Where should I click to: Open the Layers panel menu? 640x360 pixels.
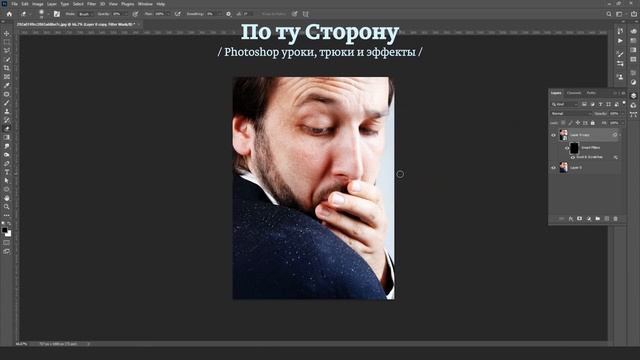tap(624, 93)
